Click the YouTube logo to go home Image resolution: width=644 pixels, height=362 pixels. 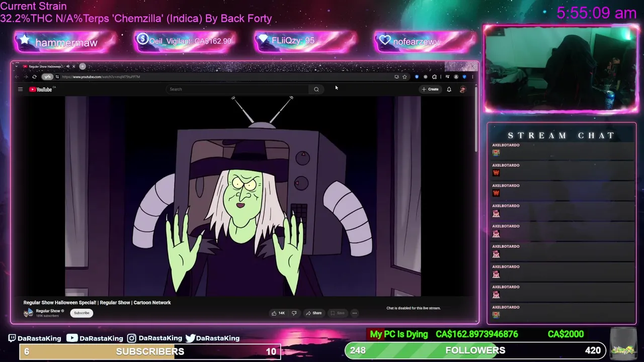point(42,89)
